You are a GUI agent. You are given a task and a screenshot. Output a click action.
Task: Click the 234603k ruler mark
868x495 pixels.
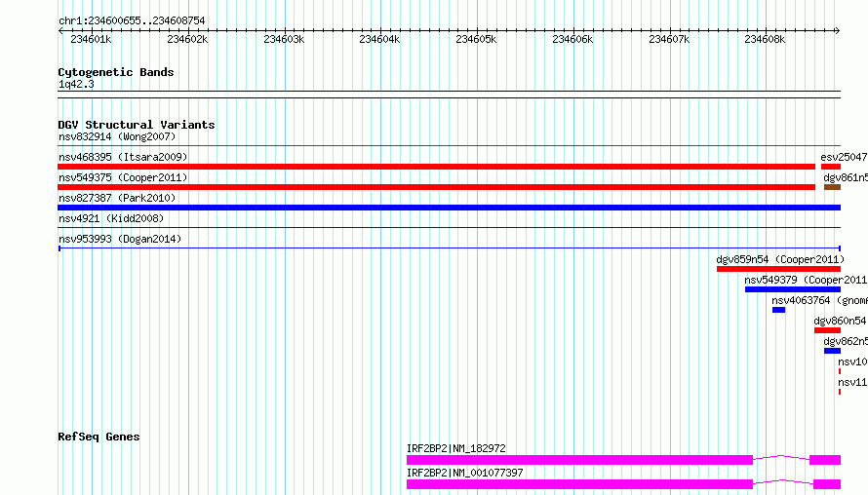(284, 39)
